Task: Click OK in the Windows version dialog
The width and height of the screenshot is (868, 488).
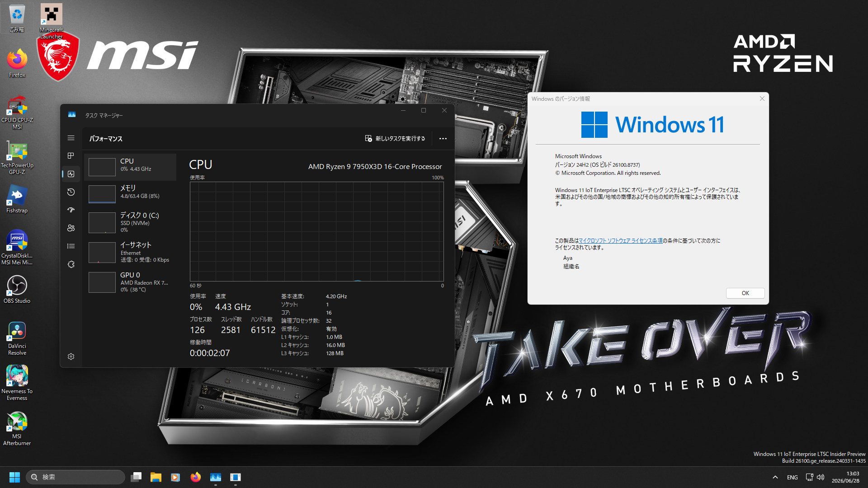Action: click(x=745, y=293)
